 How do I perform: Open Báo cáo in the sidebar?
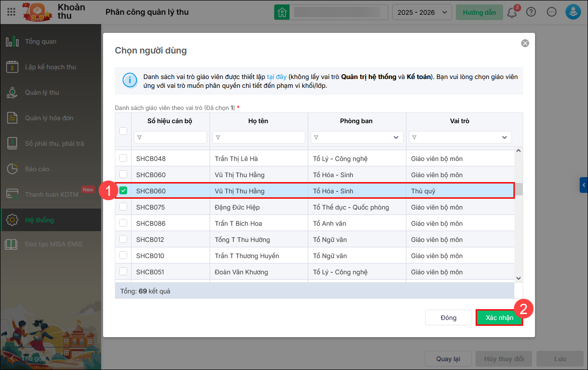click(51, 169)
